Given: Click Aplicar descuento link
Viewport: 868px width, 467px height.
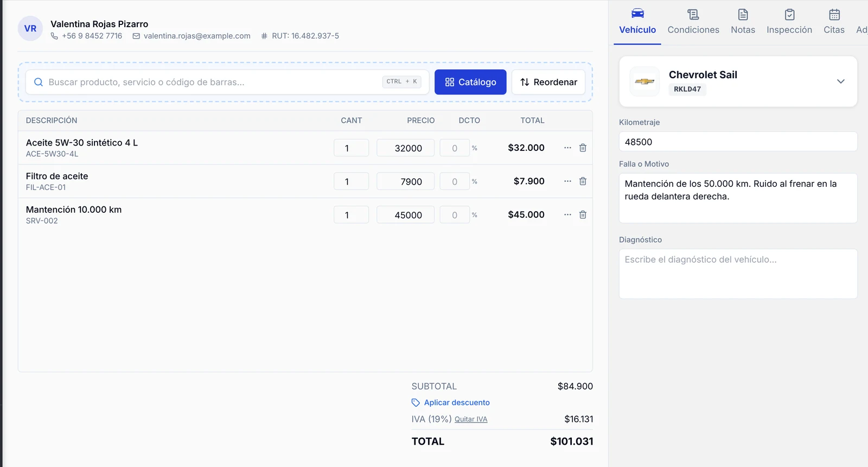Looking at the screenshot, I should point(457,402).
